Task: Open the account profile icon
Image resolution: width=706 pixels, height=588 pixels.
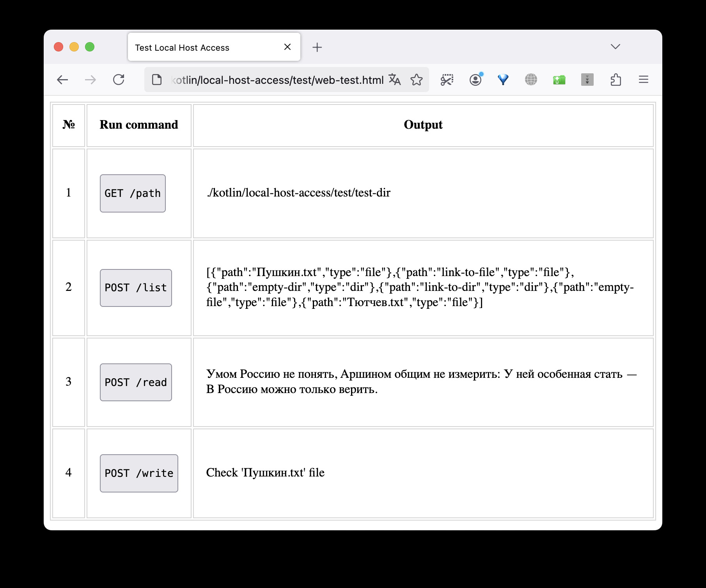Action: 475,80
